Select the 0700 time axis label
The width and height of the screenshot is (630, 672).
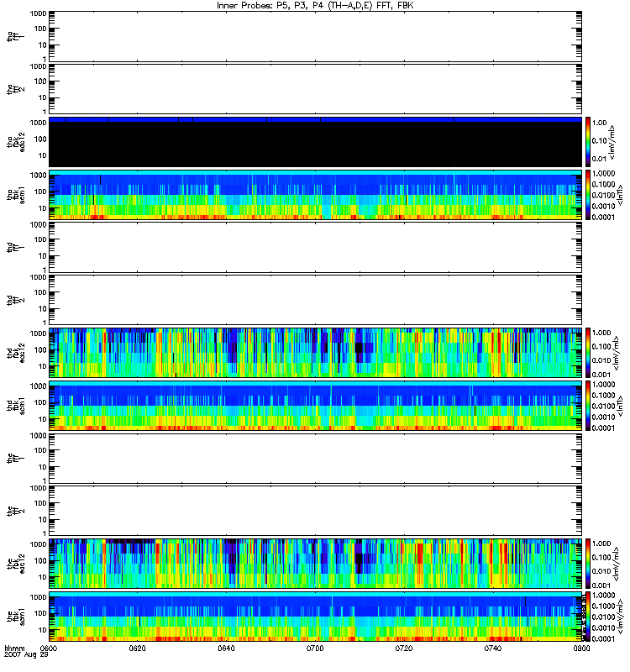coord(315,648)
